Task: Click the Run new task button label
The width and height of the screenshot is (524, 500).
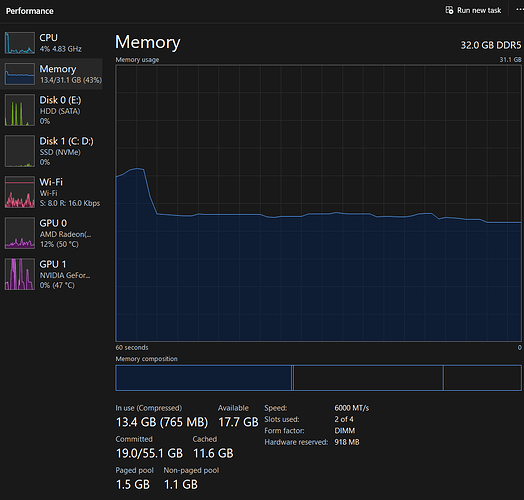Action: point(479,10)
